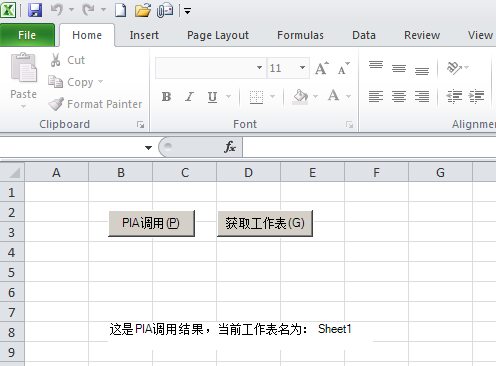Screen dimensions: 496x366
Task: Open the Name Box dropdown arrow
Action: (148, 148)
